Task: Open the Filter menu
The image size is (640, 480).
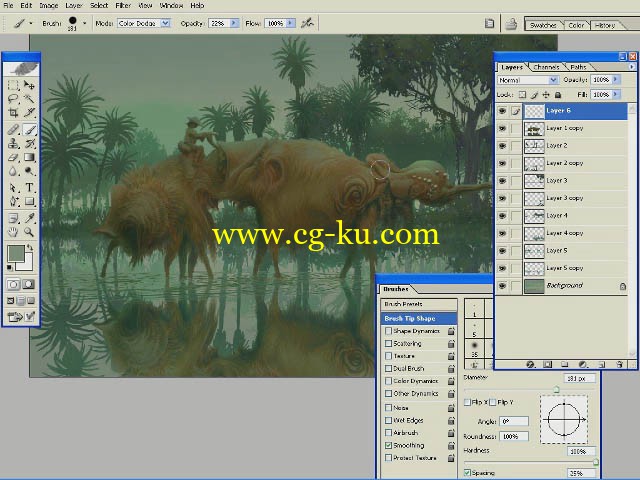Action: (x=123, y=5)
